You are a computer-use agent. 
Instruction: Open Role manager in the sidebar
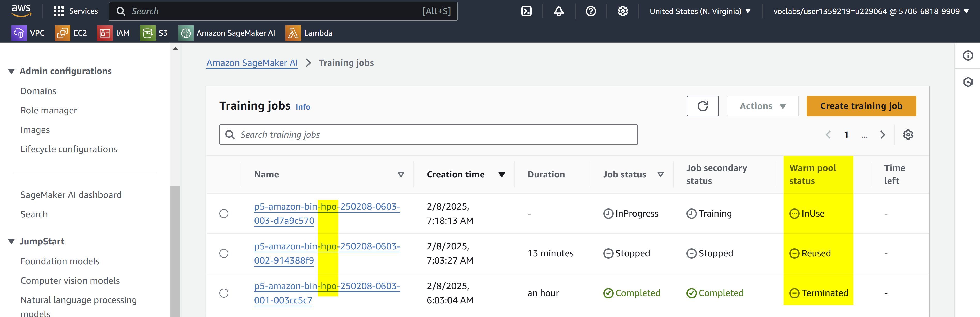click(x=49, y=110)
